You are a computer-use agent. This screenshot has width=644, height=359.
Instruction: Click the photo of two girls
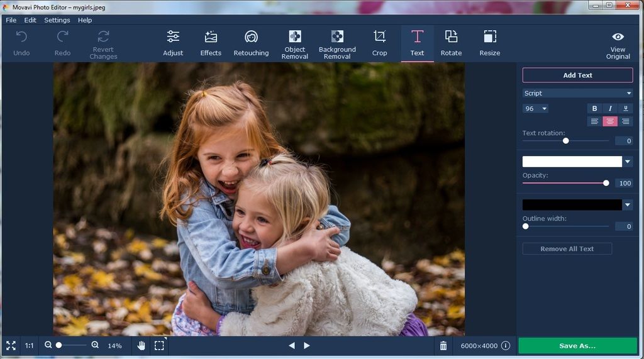pyautogui.click(x=259, y=199)
